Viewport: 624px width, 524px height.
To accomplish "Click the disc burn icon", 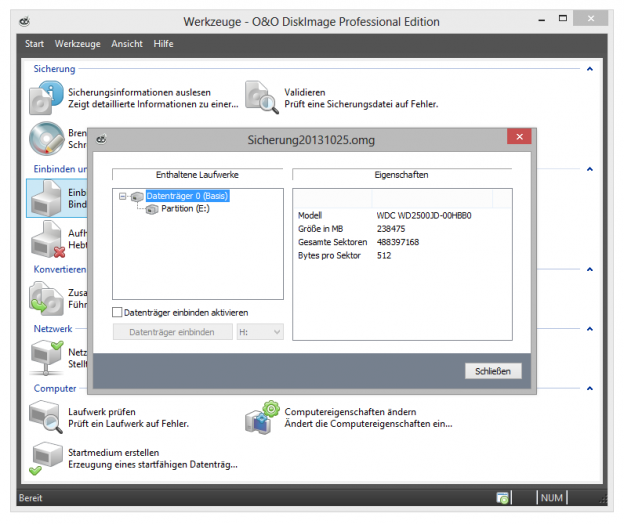I will 45,137.
